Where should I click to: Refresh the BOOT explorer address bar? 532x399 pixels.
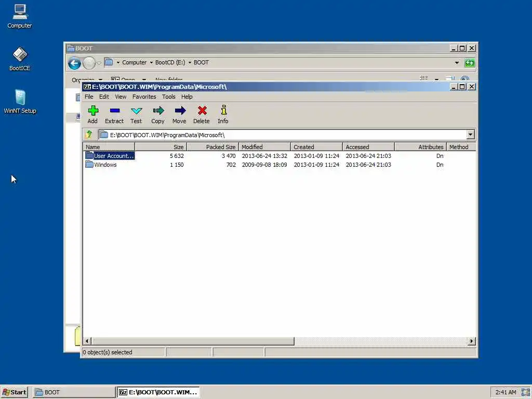tap(470, 63)
